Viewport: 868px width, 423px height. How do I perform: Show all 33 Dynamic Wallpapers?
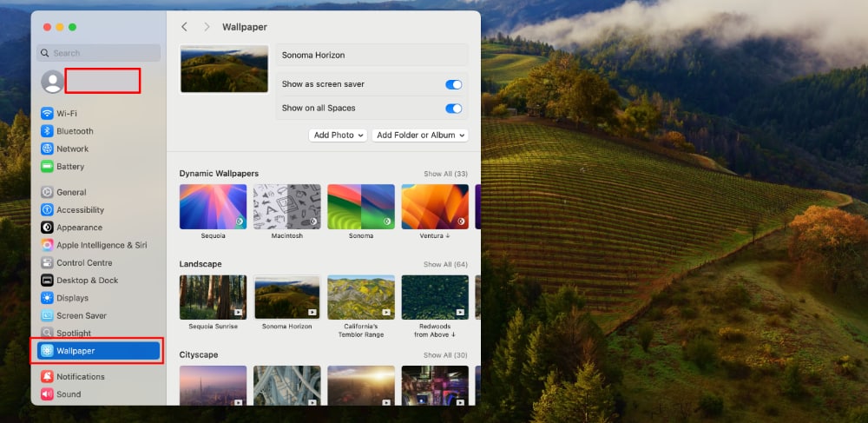[445, 174]
